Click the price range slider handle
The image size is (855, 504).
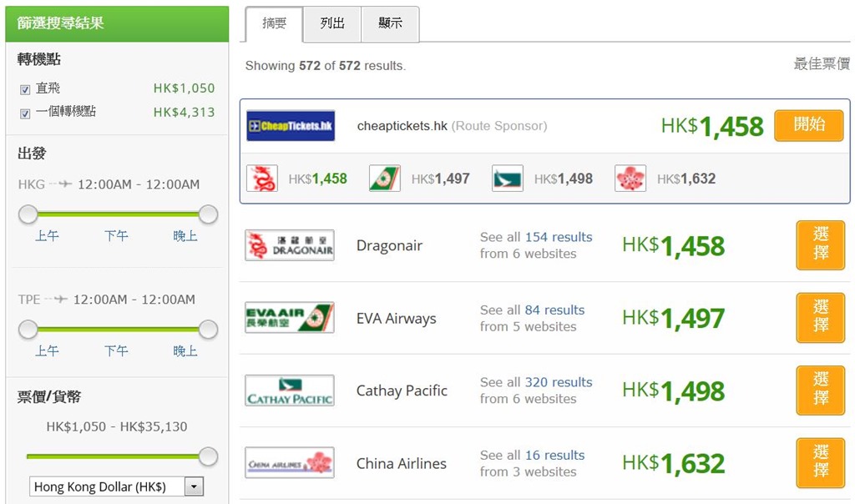tap(208, 456)
